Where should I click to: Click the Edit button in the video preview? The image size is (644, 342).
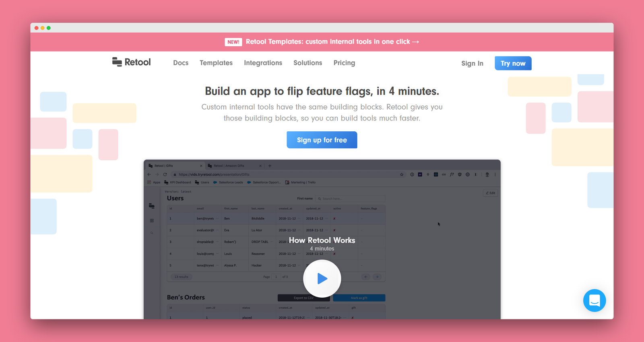point(491,193)
